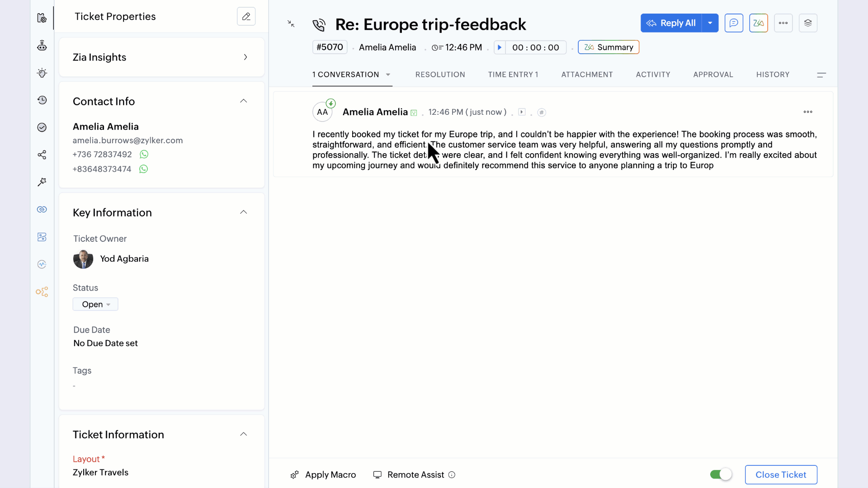Open the Zia icon button in header

pos(759,23)
